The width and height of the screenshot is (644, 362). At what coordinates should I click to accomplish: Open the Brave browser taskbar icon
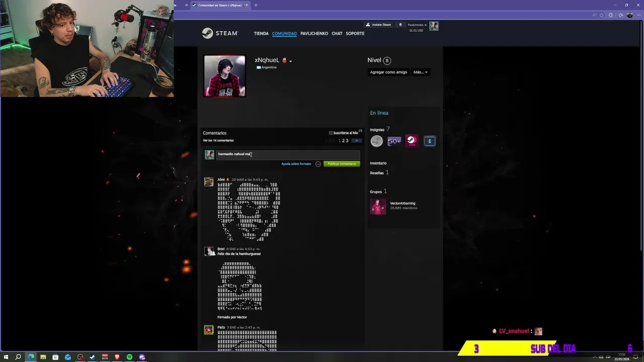(117, 357)
